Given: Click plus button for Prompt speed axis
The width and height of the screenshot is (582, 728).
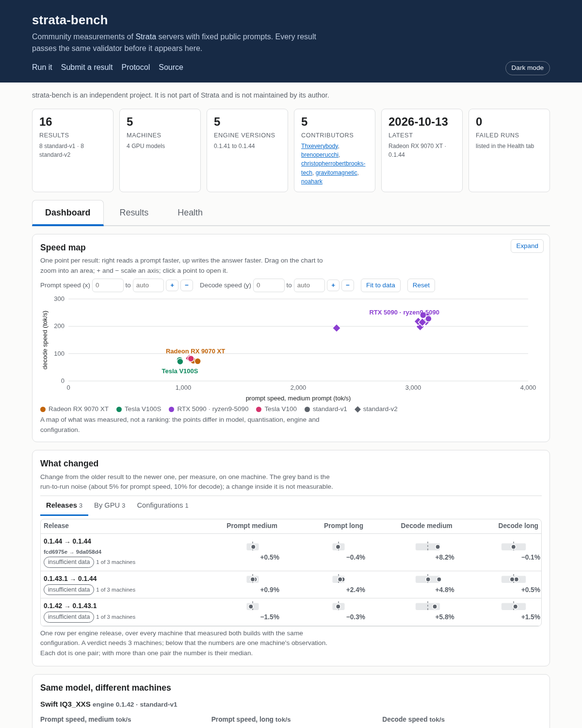Looking at the screenshot, I should tap(172, 285).
